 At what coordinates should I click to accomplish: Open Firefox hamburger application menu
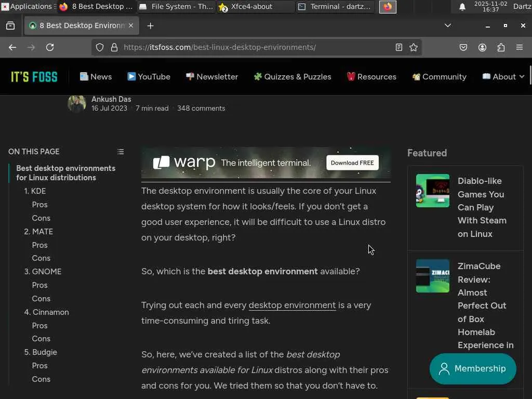point(520,47)
